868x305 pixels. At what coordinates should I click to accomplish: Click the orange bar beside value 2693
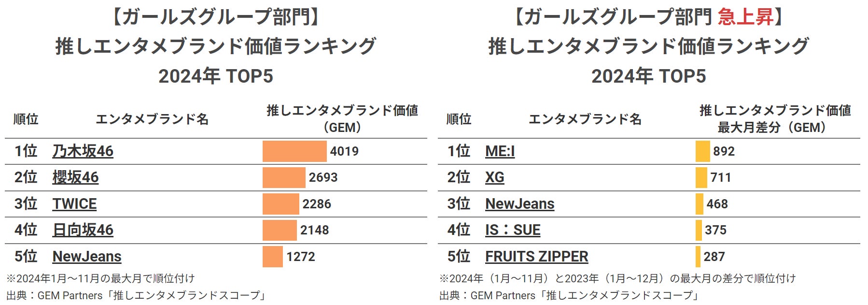(x=284, y=177)
